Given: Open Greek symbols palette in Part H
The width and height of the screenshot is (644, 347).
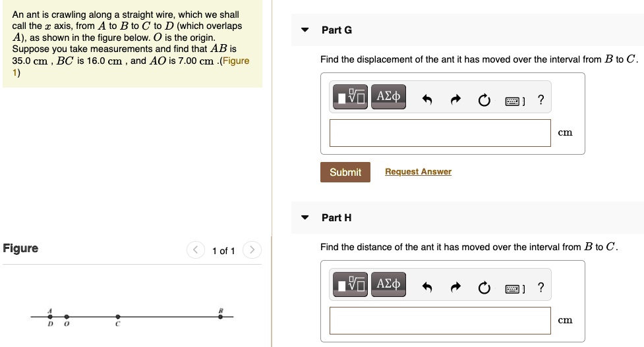Looking at the screenshot, I should (x=388, y=285).
